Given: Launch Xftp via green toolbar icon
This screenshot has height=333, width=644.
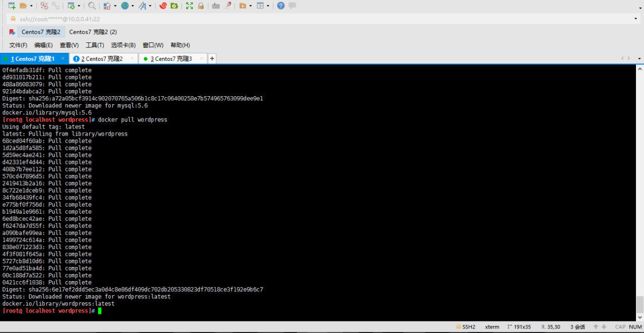Looking at the screenshot, I should coord(174,6).
